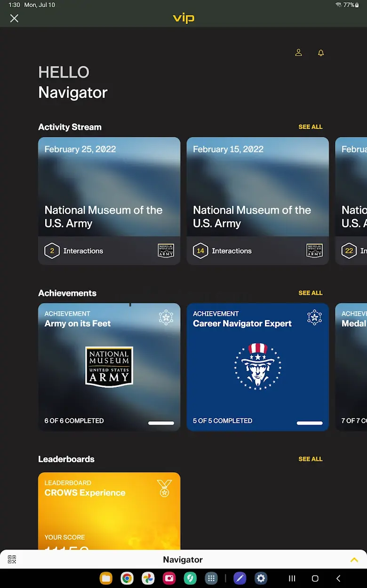
Task: Tap 6 of 6 completed progress bar
Action: click(161, 423)
